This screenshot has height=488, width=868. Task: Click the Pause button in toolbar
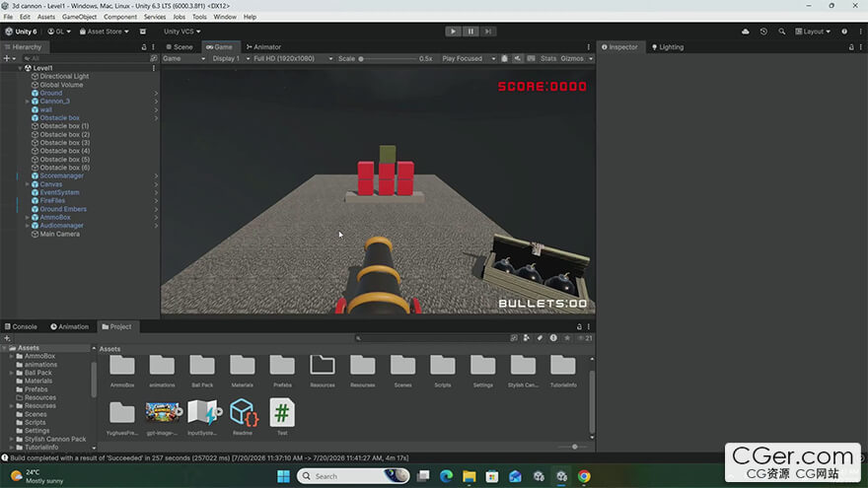pyautogui.click(x=470, y=32)
